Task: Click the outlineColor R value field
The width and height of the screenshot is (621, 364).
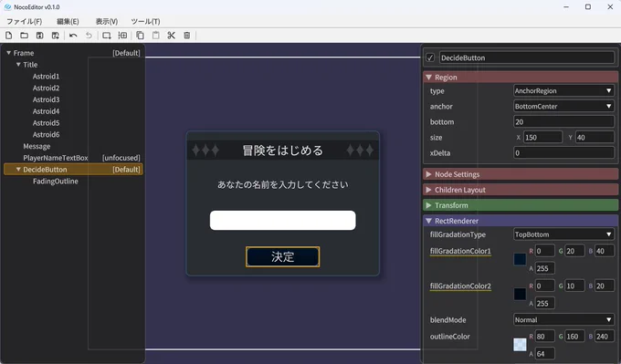Action: click(544, 337)
